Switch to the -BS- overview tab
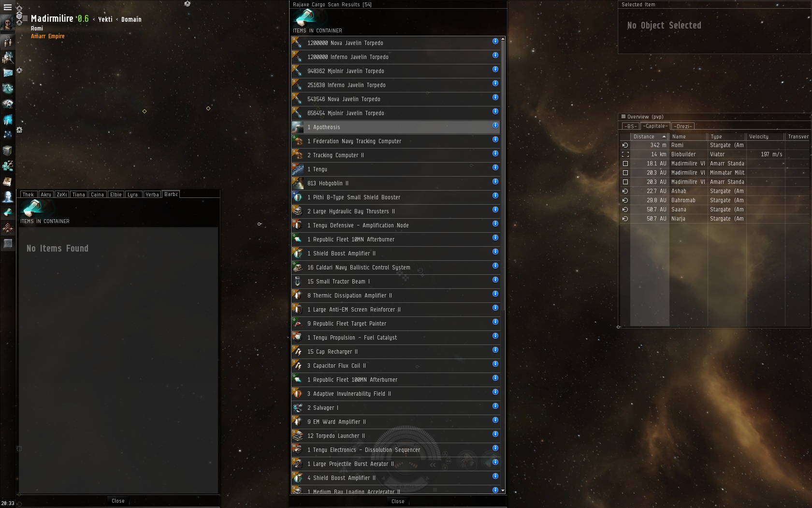Screen dimensions: 812x508 630,126
